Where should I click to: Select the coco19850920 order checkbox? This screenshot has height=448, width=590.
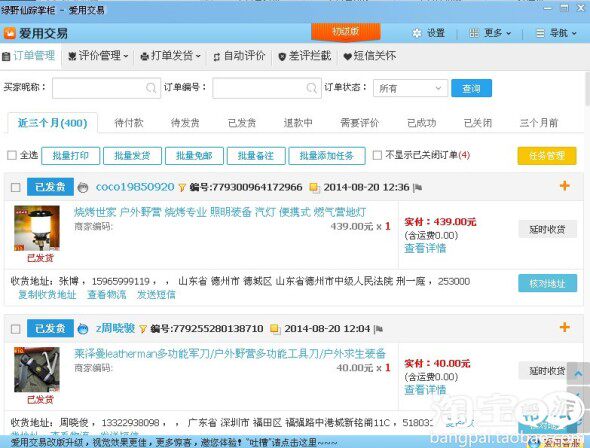coord(15,187)
